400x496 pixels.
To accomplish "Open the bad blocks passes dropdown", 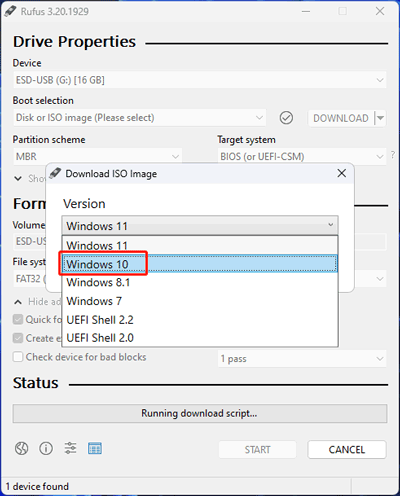I will point(302,359).
